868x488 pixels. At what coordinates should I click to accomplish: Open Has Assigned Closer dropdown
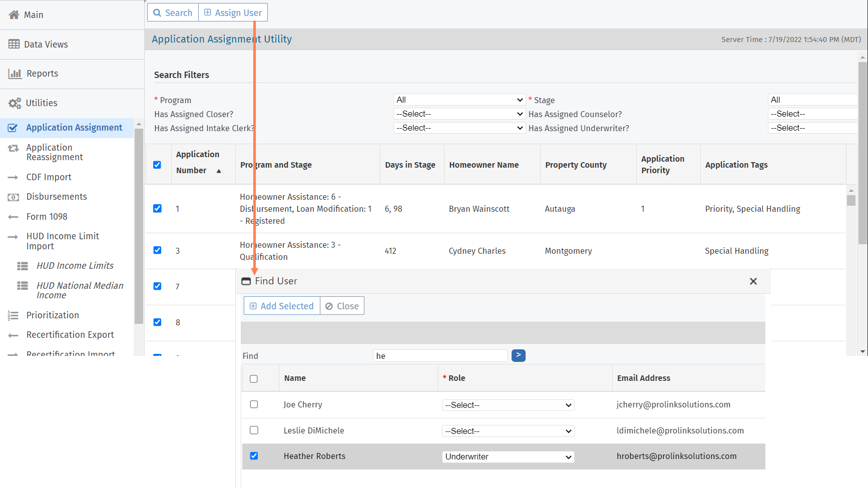pos(459,114)
